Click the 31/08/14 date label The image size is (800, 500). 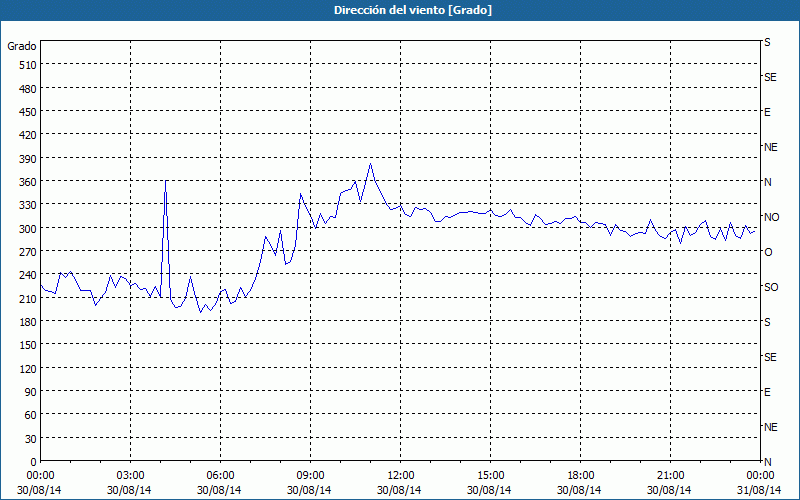(x=760, y=490)
